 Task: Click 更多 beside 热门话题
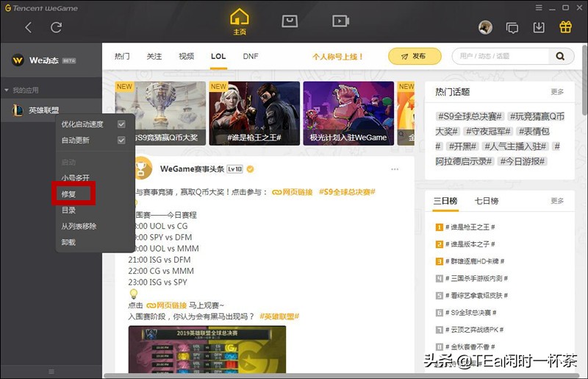click(x=557, y=92)
